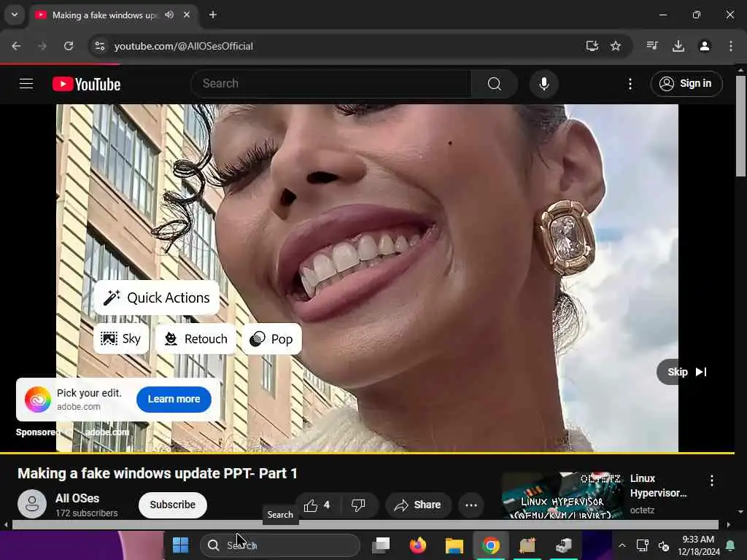Viewport: 747px width, 560px height.
Task: Click the address bar URL
Action: pyautogui.click(x=183, y=46)
